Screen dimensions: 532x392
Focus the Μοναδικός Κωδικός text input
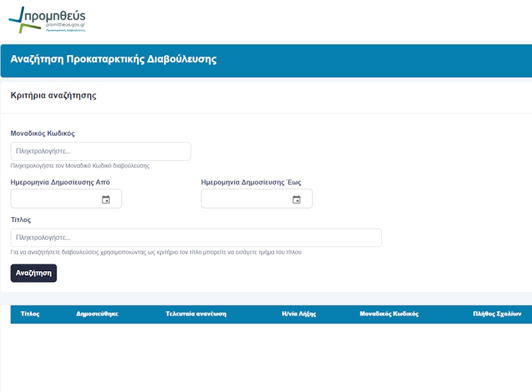click(100, 151)
